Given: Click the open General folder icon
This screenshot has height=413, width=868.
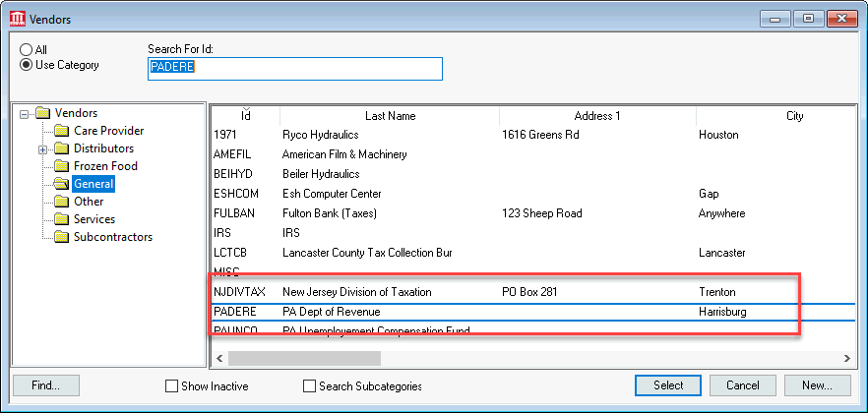Looking at the screenshot, I should tap(61, 184).
